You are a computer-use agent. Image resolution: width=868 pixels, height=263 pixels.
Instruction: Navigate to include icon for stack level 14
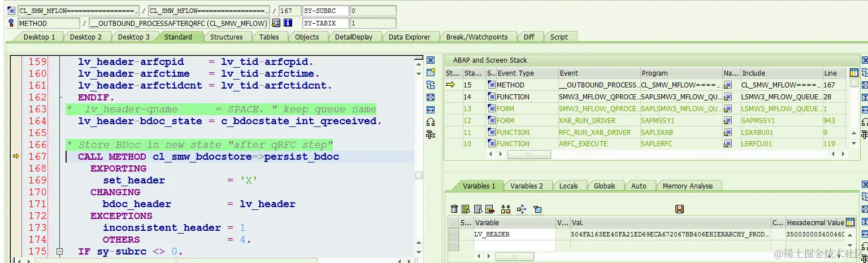728,97
